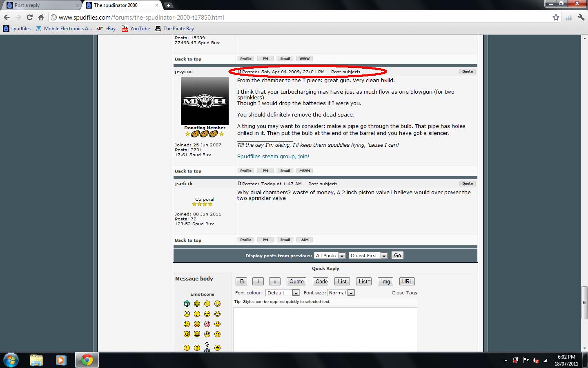Toggle bold formatting B button
The width and height of the screenshot is (588, 368).
pos(242,281)
